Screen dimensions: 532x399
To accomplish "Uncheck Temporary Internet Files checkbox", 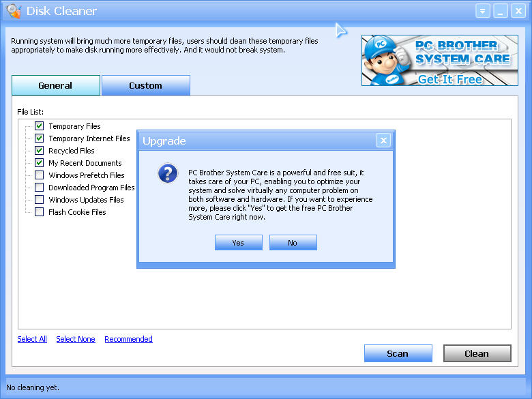I will pyautogui.click(x=40, y=138).
